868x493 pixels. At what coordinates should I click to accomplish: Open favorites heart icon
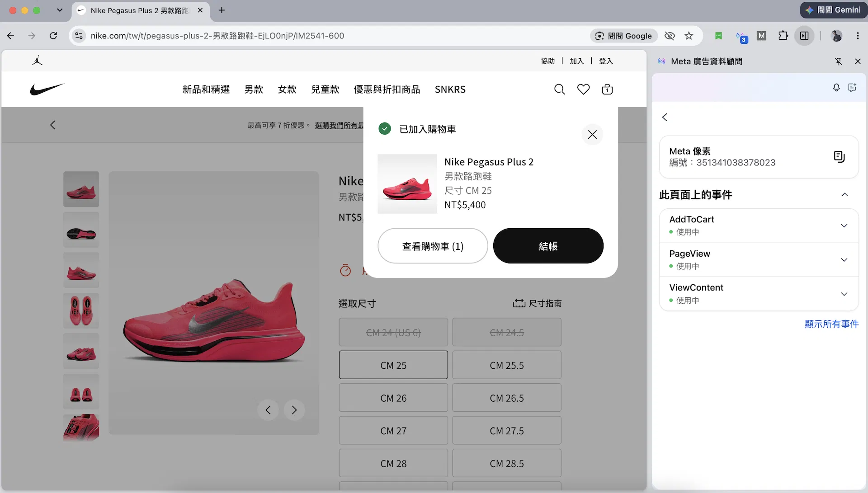583,89
